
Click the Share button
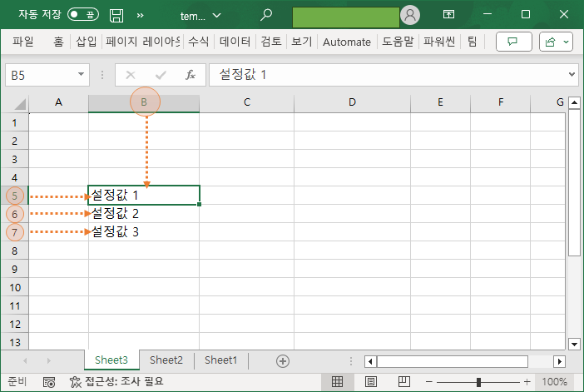pyautogui.click(x=556, y=42)
